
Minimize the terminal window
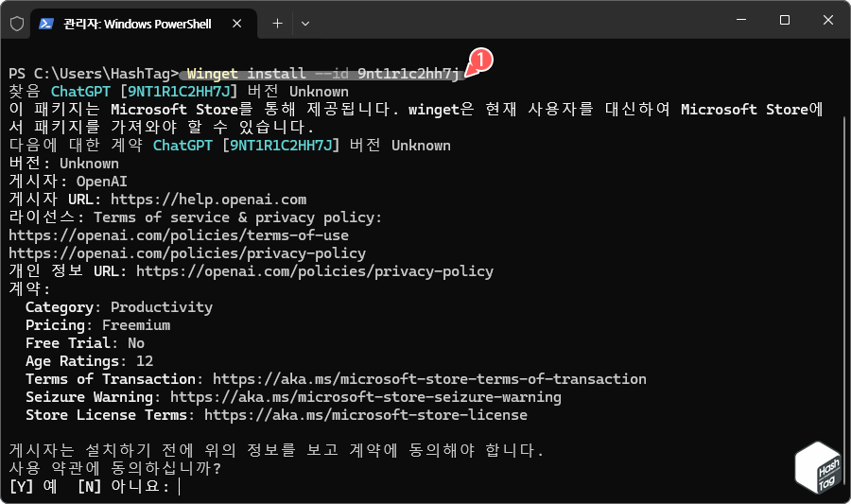[740, 20]
